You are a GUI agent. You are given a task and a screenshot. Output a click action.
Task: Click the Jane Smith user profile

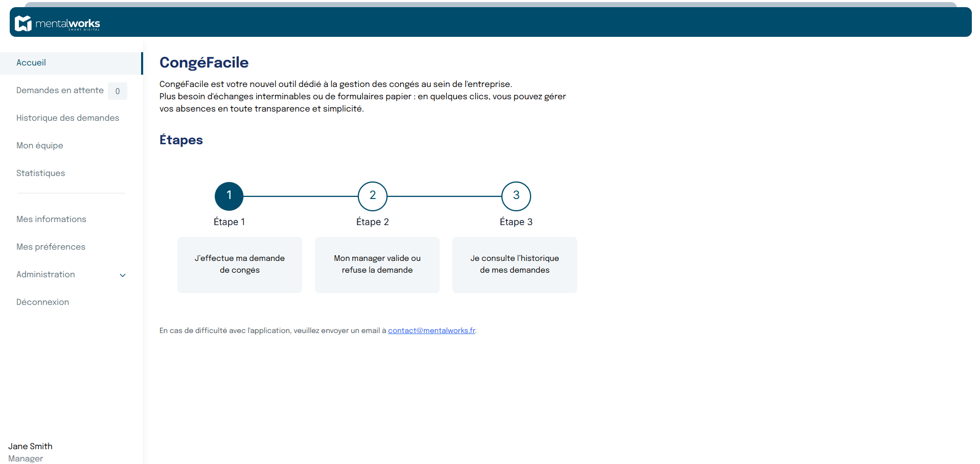coord(31,447)
